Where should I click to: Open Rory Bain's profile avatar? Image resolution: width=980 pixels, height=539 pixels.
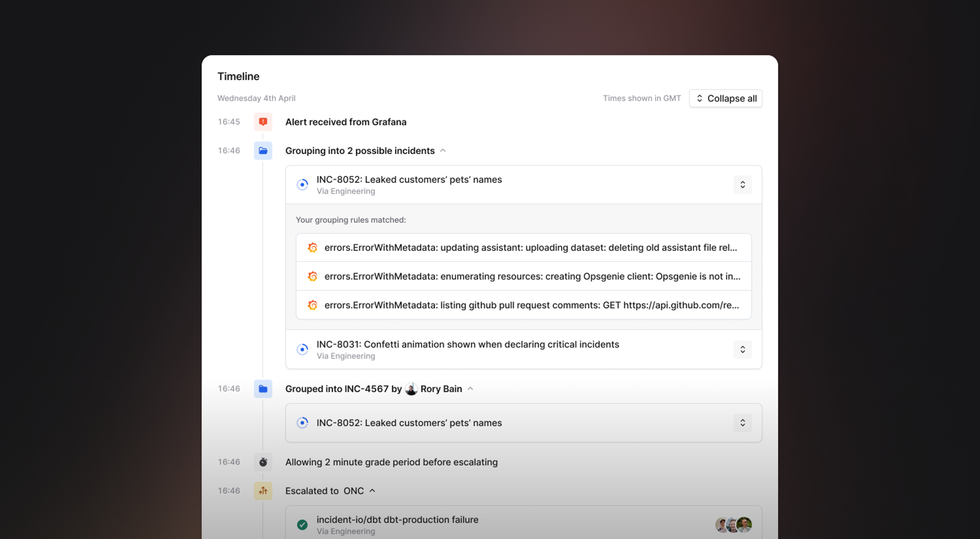411,389
